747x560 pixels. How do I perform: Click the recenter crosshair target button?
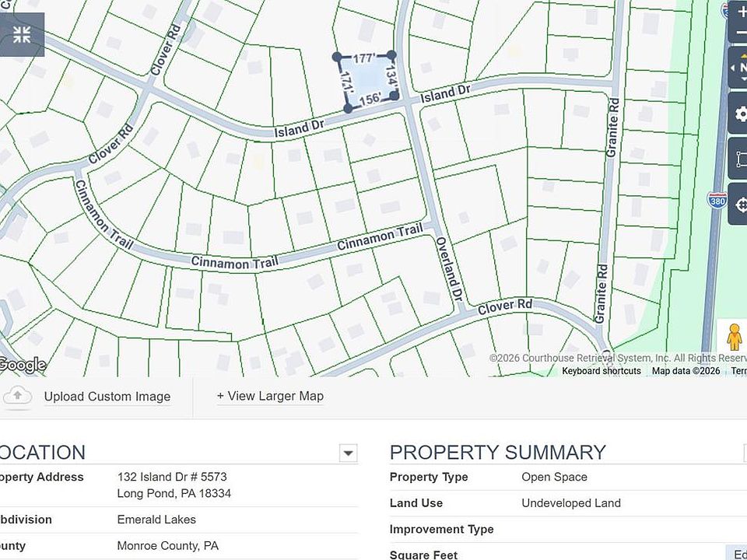pyautogui.click(x=739, y=205)
